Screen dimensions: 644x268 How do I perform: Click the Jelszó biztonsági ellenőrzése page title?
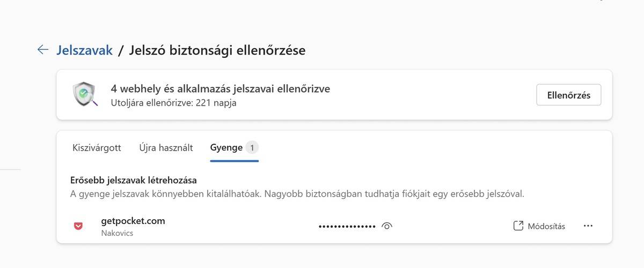pos(217,50)
